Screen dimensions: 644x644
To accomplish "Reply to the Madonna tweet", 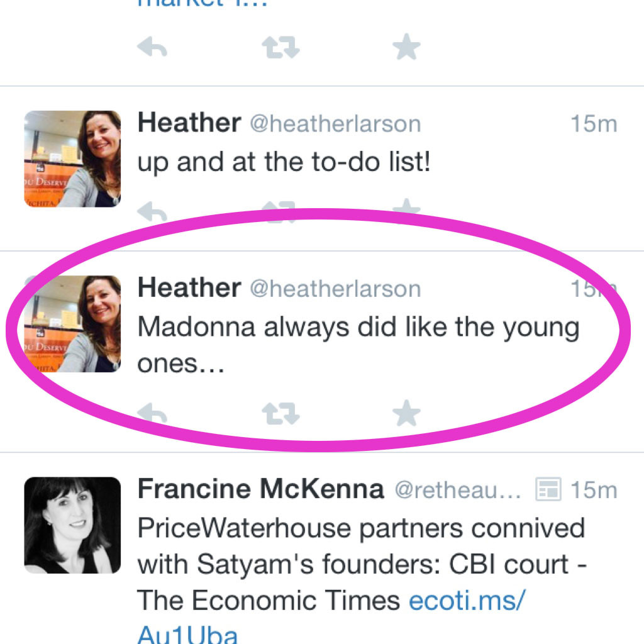I will (x=152, y=413).
